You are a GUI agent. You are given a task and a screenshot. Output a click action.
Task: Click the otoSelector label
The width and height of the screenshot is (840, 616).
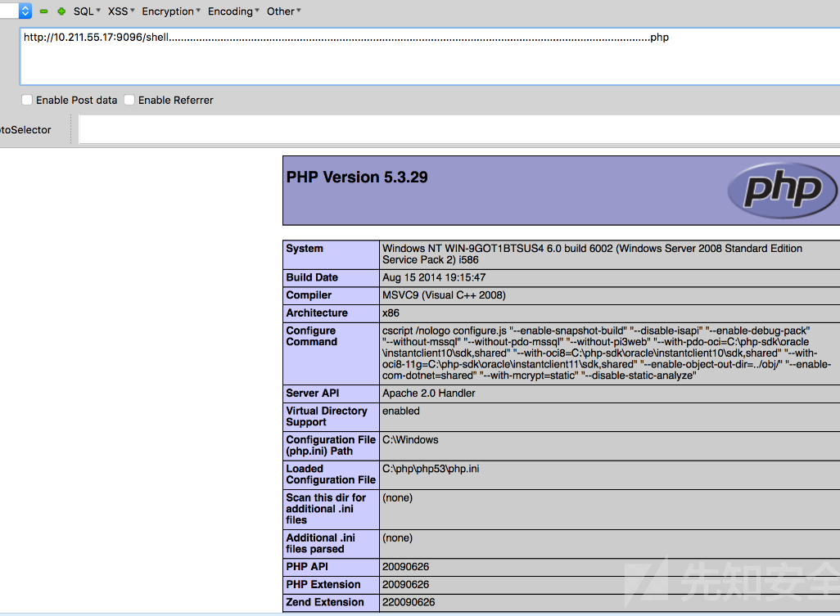(x=25, y=130)
